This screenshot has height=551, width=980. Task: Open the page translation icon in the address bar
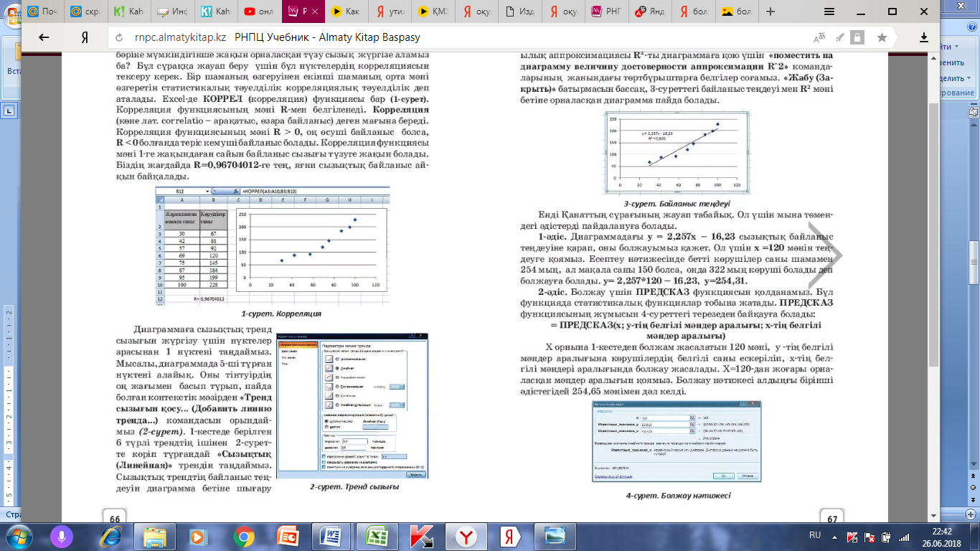pos(820,37)
